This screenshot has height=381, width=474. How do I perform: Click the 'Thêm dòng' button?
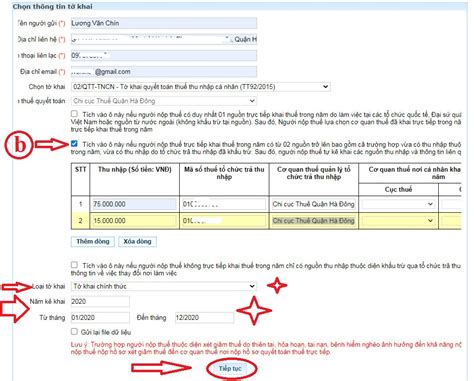click(93, 241)
